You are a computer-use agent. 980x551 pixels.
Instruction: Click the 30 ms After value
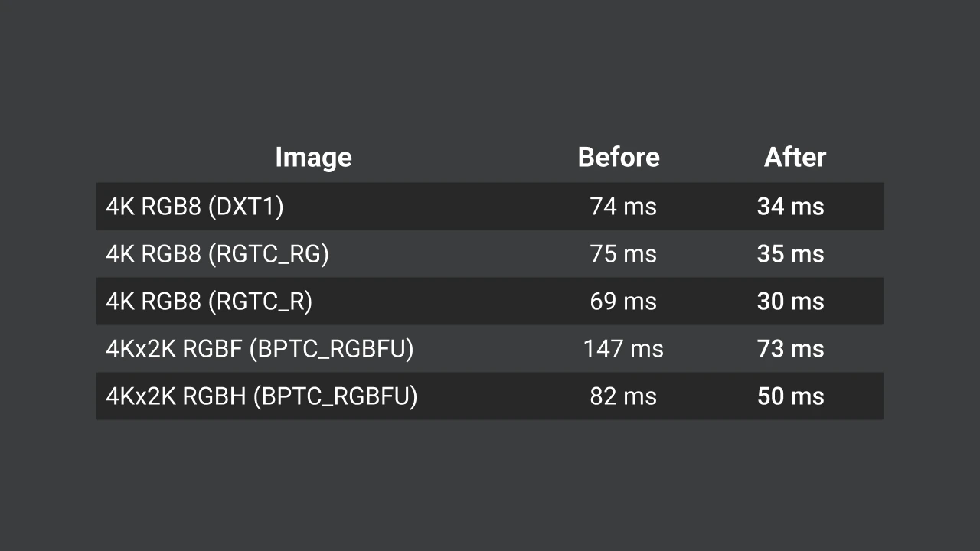coord(790,302)
